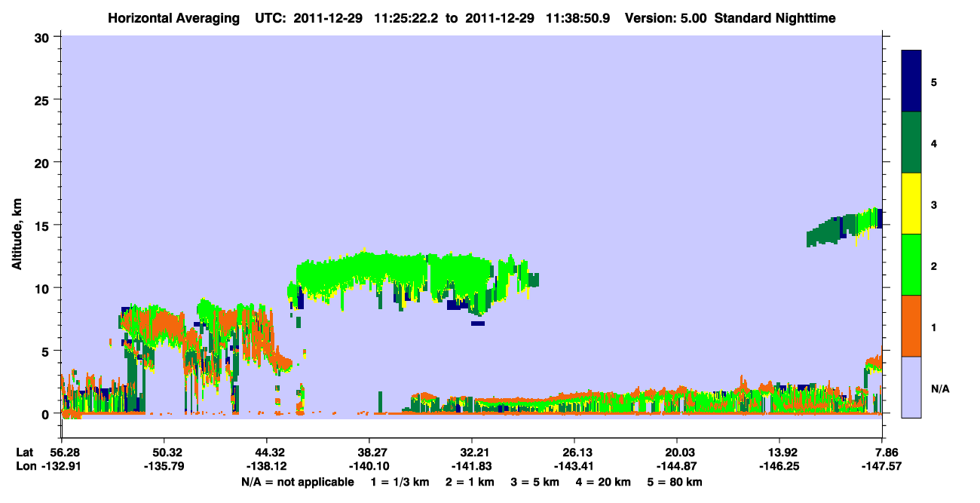Click the dark blue colorbar segment labeled 5
980x503 pixels.
(911, 81)
